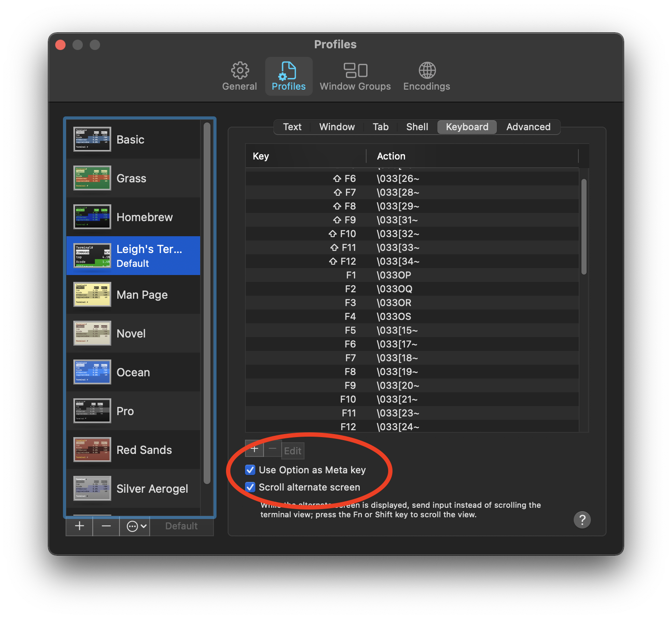Sort by the Key column header
The image size is (672, 619).
[305, 156]
